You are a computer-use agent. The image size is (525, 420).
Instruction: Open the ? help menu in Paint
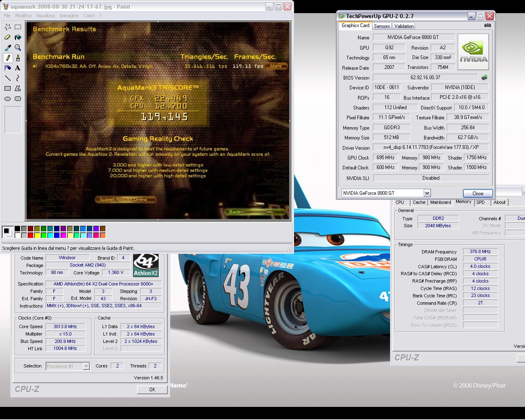100,16
